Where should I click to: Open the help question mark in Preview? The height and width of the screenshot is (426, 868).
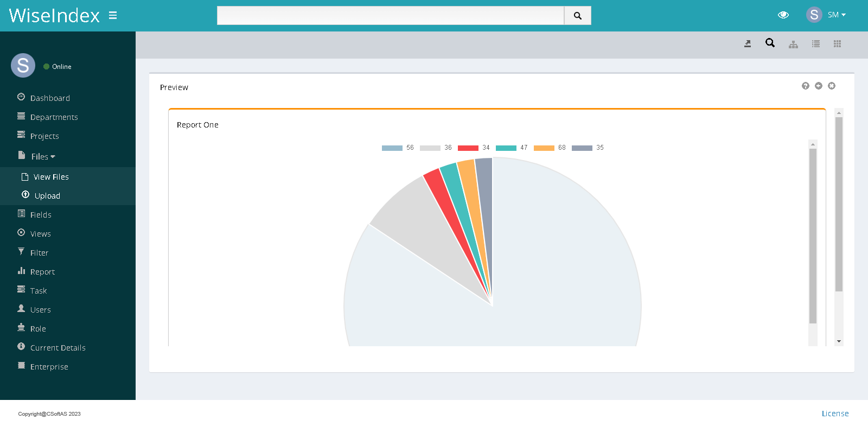(806, 86)
